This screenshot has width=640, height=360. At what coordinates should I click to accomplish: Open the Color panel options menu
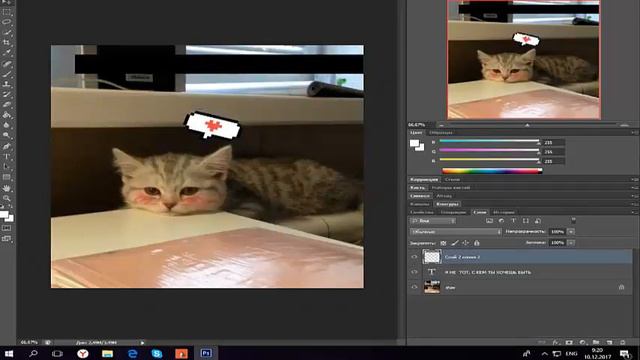tap(634, 133)
